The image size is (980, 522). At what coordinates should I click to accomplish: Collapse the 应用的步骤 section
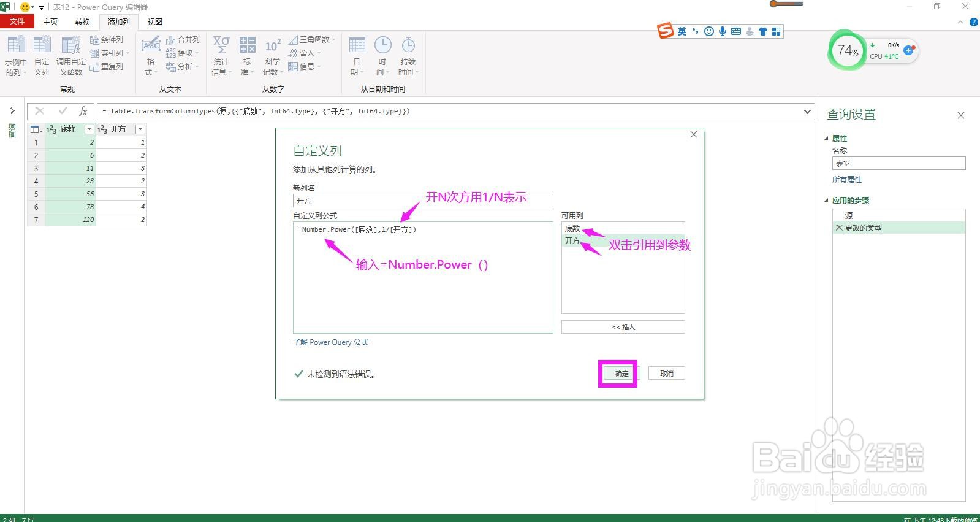(827, 201)
